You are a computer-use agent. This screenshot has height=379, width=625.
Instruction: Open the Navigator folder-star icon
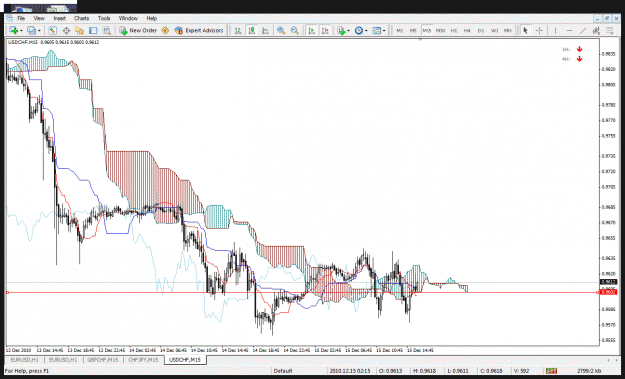tap(79, 30)
